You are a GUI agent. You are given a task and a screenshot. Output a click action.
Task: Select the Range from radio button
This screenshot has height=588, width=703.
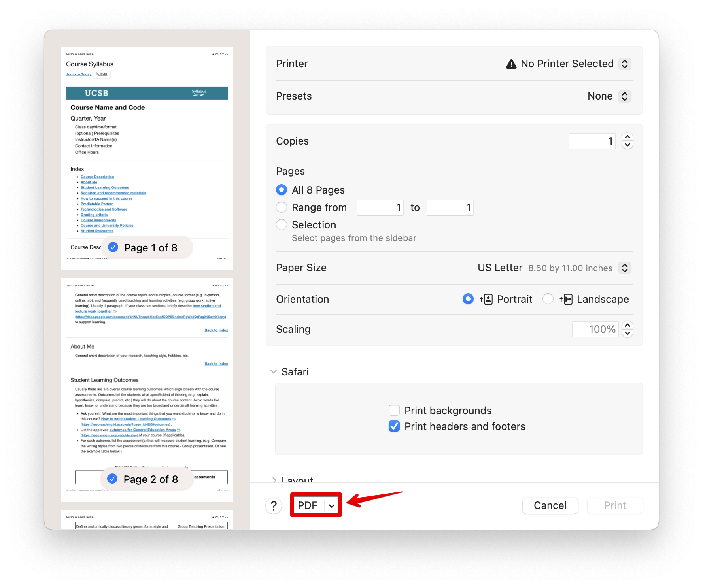tap(282, 207)
